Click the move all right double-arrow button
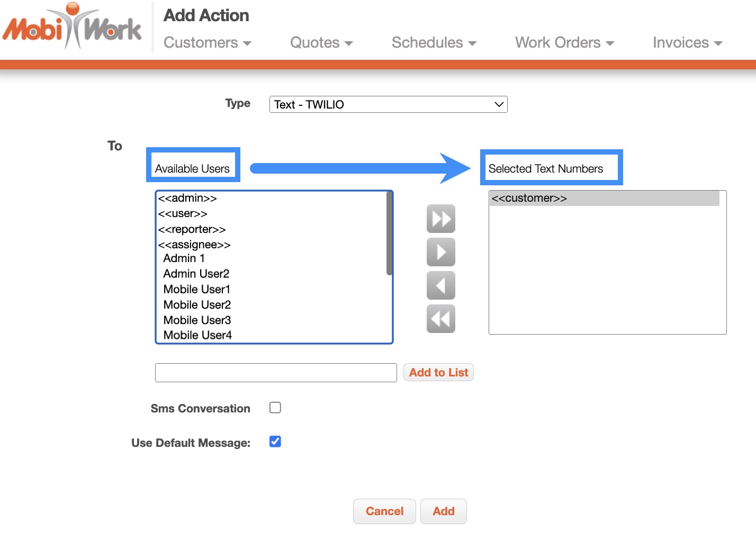Screen dimensions: 756x558 pos(440,219)
